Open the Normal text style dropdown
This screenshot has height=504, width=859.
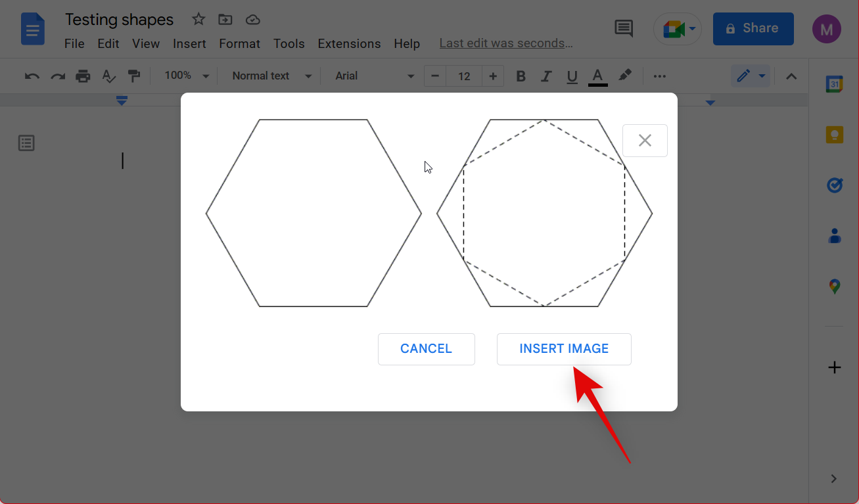point(271,76)
